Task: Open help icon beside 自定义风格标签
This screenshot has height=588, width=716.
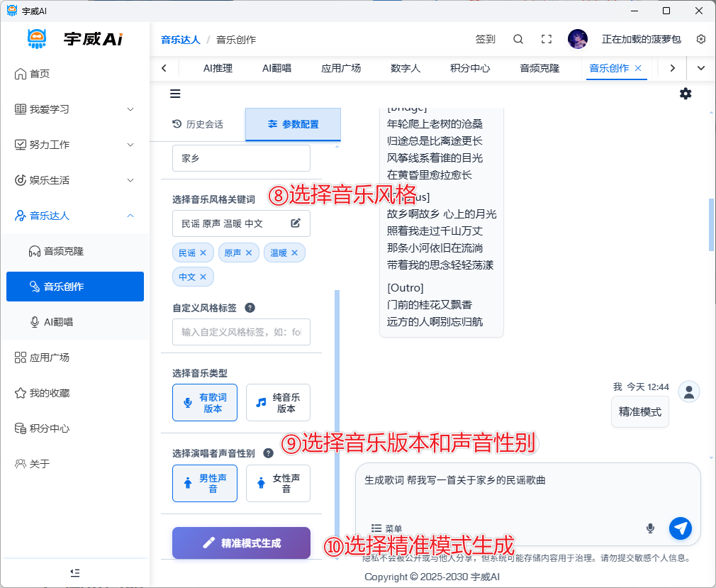Action: (x=250, y=308)
